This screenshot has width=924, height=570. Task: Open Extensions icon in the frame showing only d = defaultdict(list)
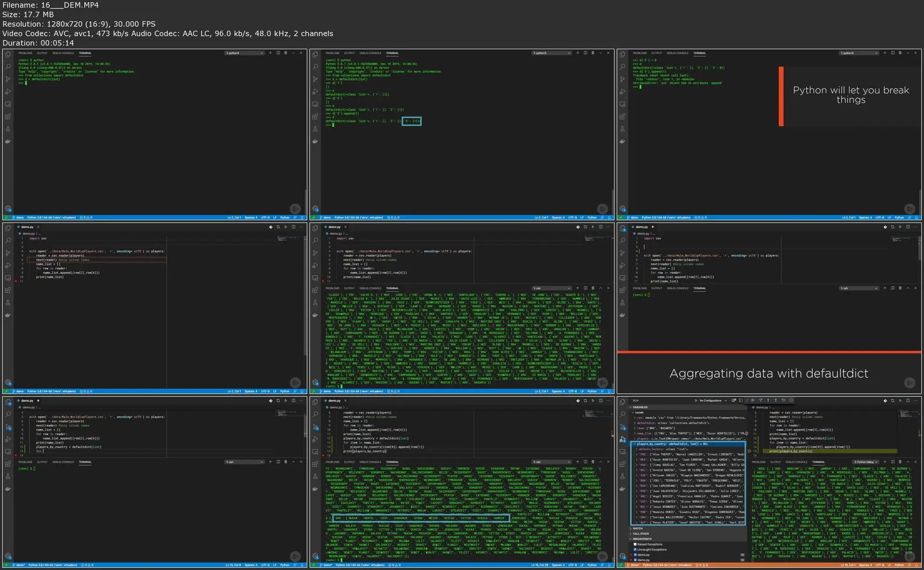(x=8, y=116)
